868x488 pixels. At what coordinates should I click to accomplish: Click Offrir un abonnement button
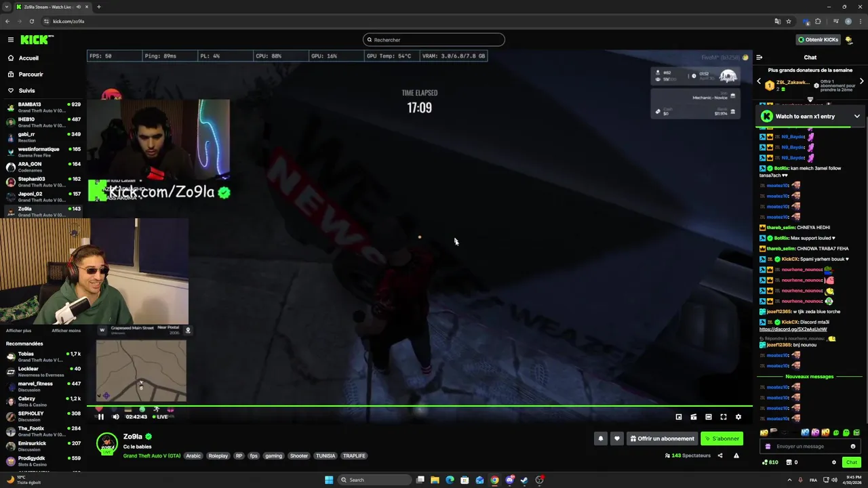[x=663, y=439]
